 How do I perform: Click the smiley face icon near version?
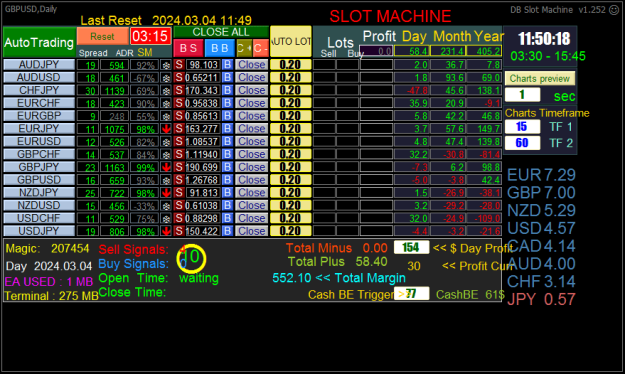click(x=614, y=10)
